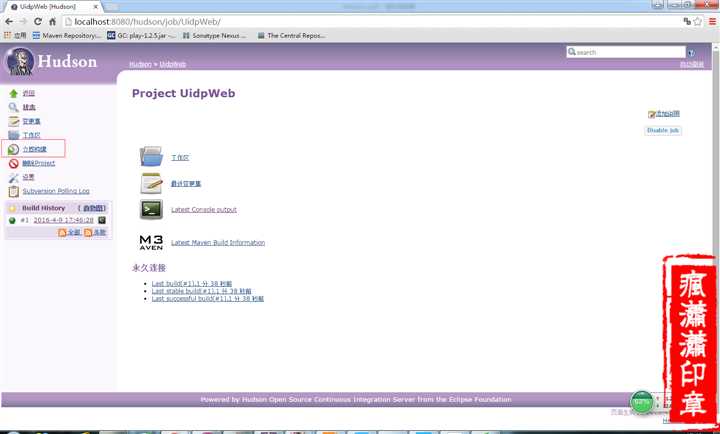
Task: Reload the page with browser refresh icon
Action: (x=38, y=22)
